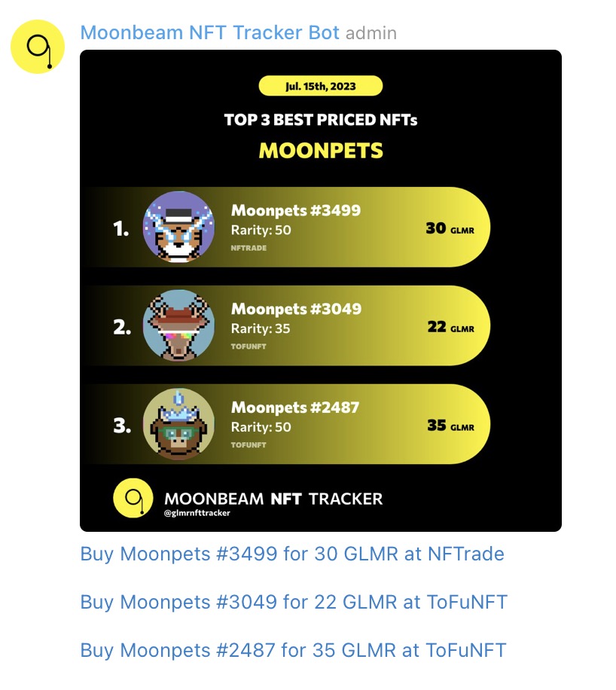Select the Moonpets #3499 tiger thumbnail
Viewport: 616px width, 690px height.
tap(178, 227)
